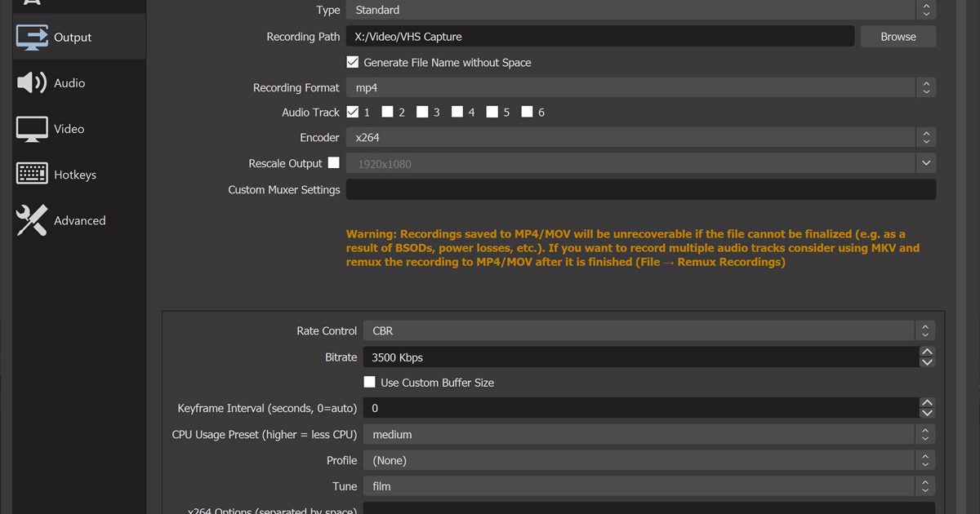
Task: Tick Use Custom Buffer Size
Action: 370,382
